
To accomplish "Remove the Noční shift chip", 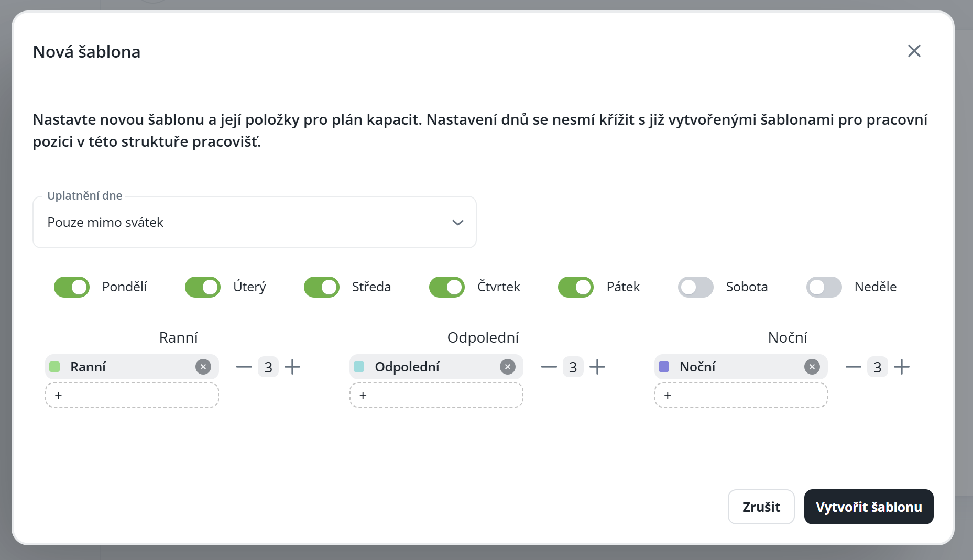I will click(812, 367).
